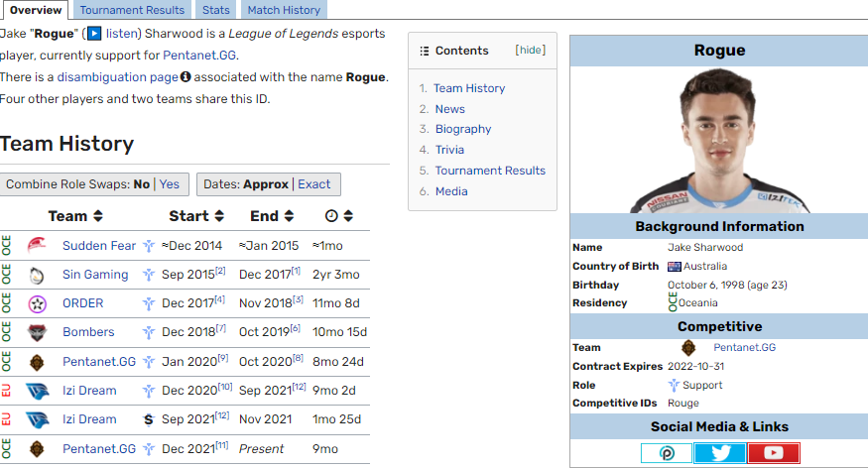The height and width of the screenshot is (468, 868).
Task: Click the Contents list icon
Action: (424, 51)
